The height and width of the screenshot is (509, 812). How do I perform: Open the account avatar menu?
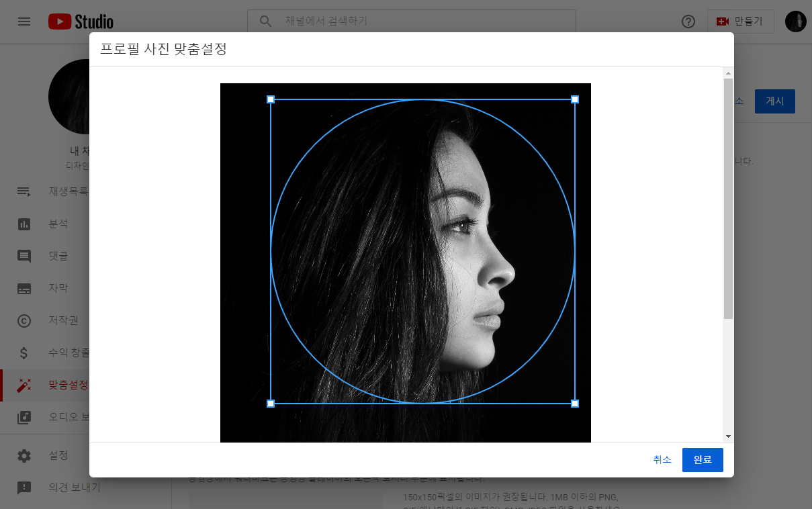[x=795, y=21]
